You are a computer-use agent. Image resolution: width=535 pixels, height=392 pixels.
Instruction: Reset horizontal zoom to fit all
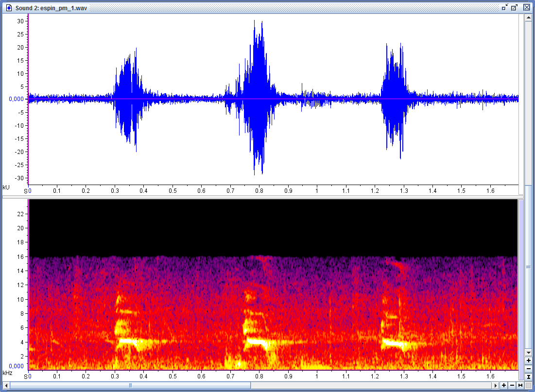520,385
